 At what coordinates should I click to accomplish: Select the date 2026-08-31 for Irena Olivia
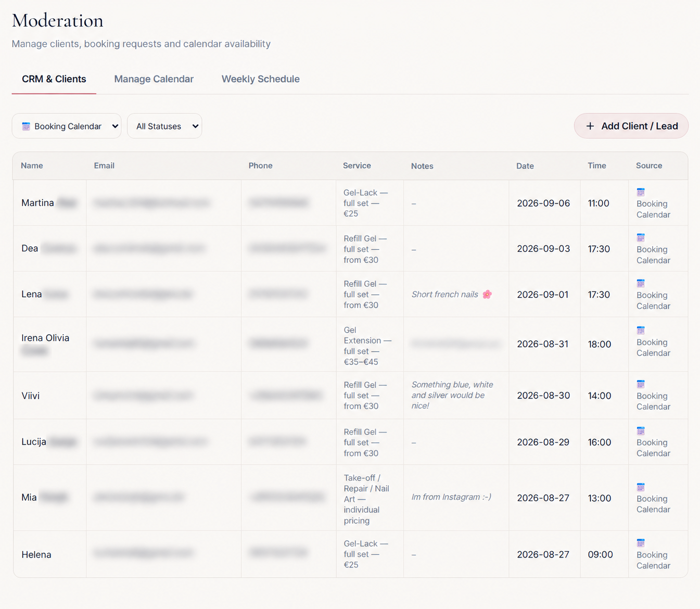[x=543, y=344]
